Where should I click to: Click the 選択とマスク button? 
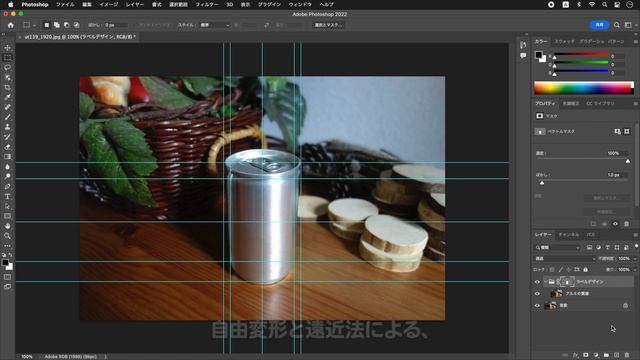[x=328, y=25]
